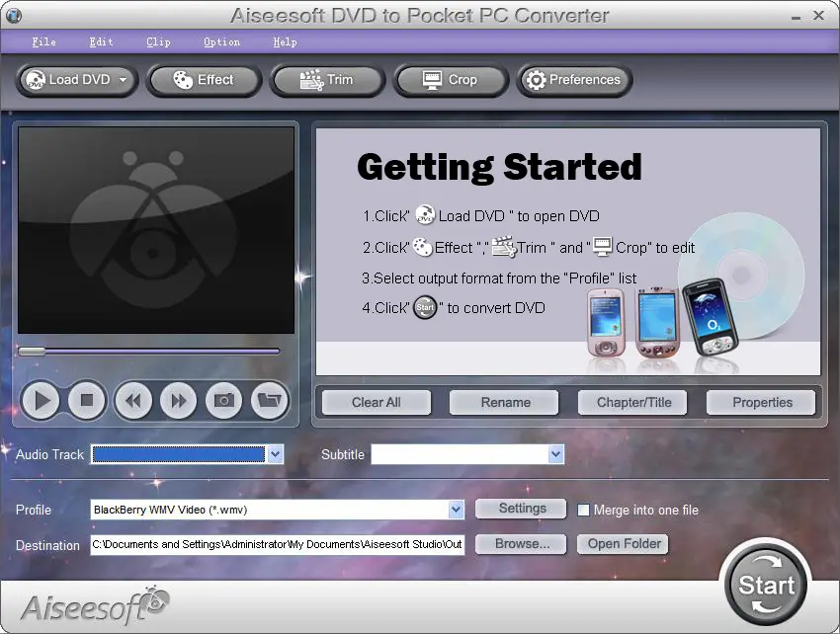Show file Properties
Image resolution: width=840 pixels, height=634 pixels.
point(762,402)
